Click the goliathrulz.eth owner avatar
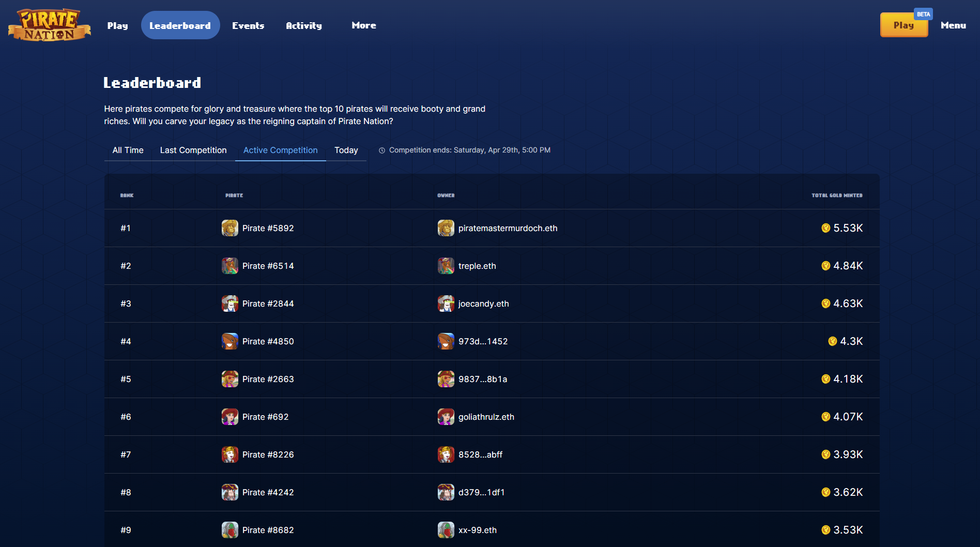980x547 pixels. [x=446, y=417]
